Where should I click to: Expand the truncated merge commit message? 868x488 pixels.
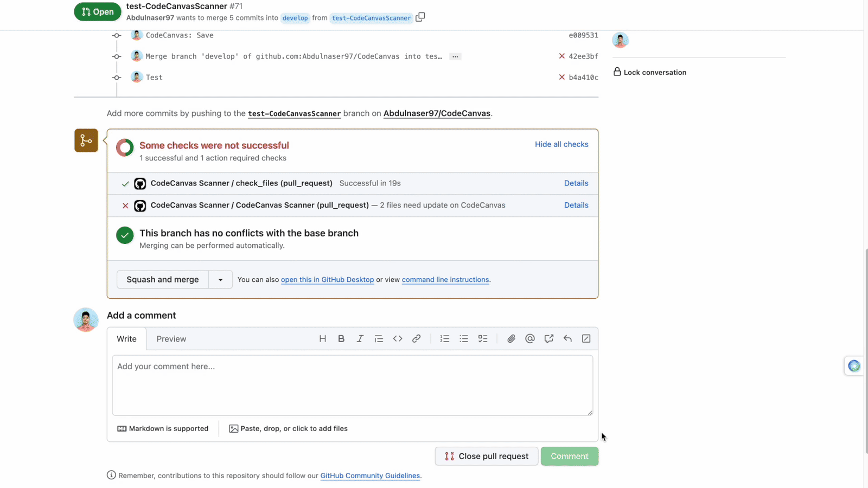[455, 56]
